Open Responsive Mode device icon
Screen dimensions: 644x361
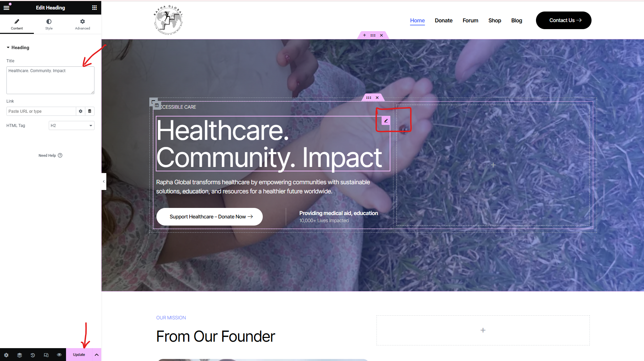pos(46,355)
